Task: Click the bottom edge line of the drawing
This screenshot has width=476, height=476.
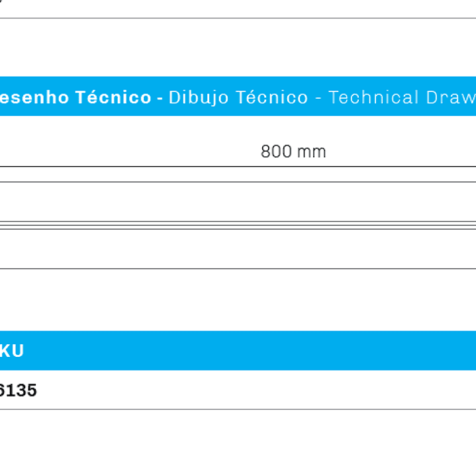Action: coord(238,269)
